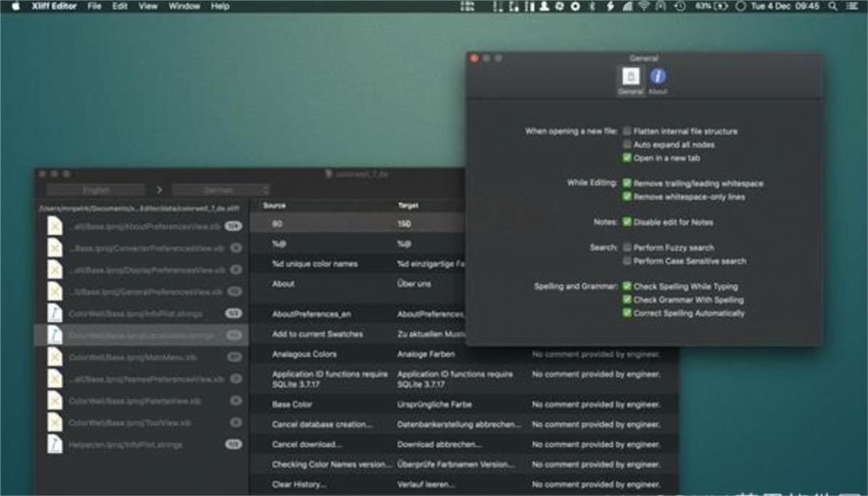Select the 'Download abbrechen...' target cell
Image resolution: width=868 pixels, height=496 pixels.
click(x=440, y=444)
